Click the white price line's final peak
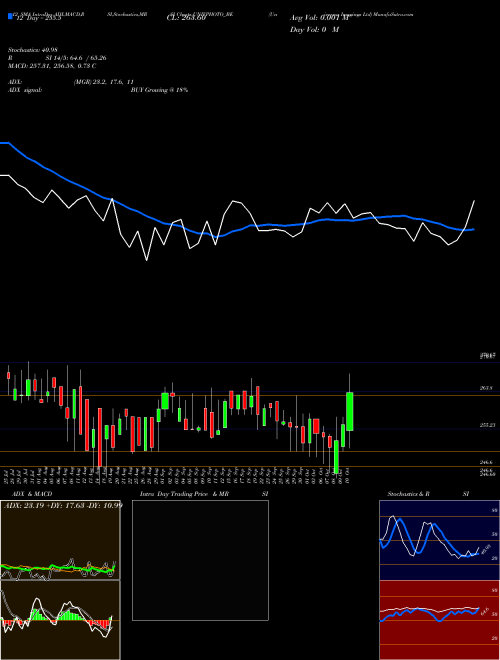500x660 pixels. pos(474,201)
